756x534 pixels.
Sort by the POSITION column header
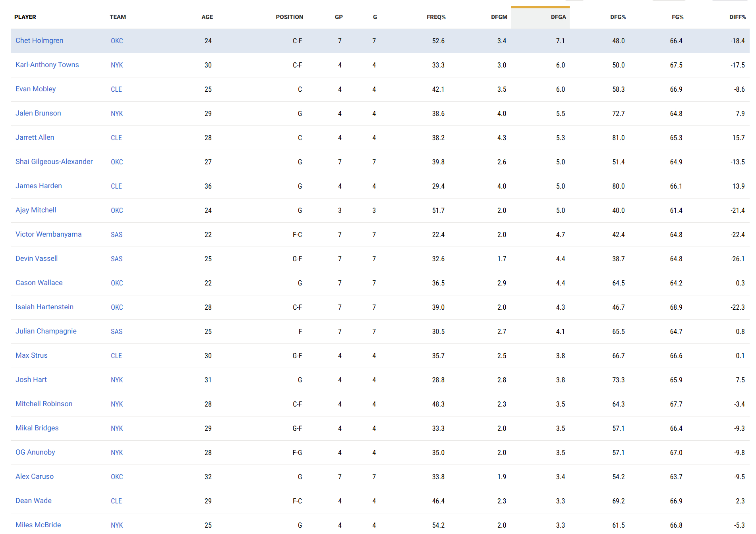point(289,17)
